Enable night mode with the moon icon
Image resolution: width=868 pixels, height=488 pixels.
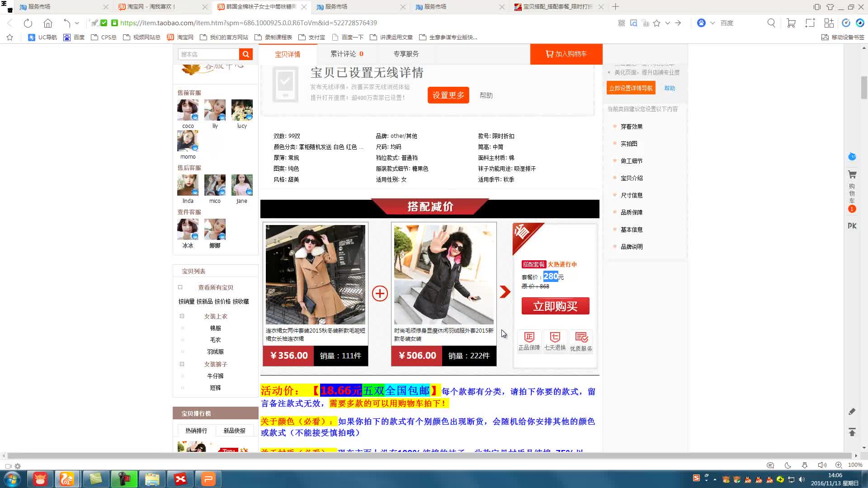788,465
